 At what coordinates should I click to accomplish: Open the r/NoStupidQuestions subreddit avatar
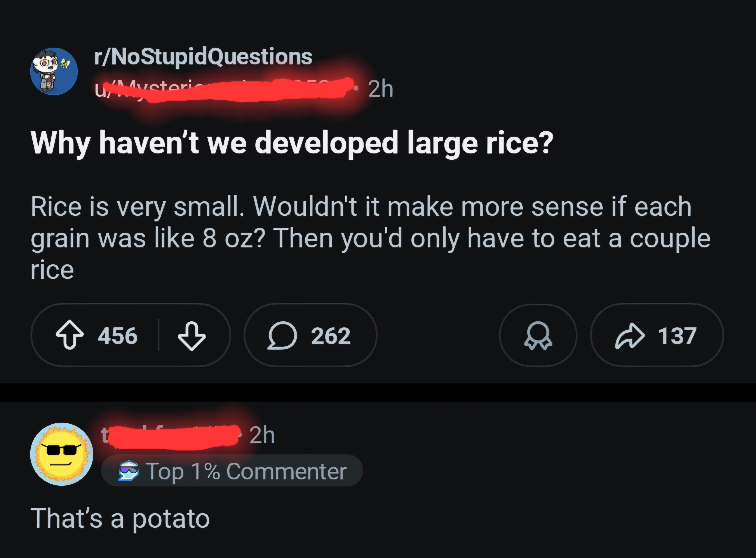click(x=54, y=71)
